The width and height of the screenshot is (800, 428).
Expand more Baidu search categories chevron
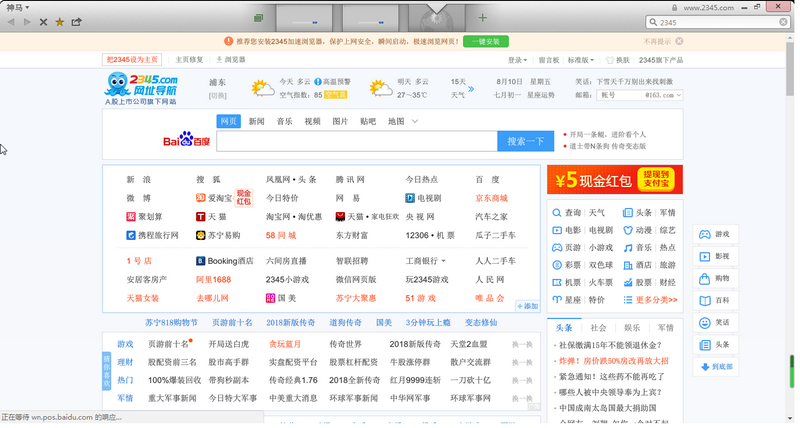coord(415,121)
